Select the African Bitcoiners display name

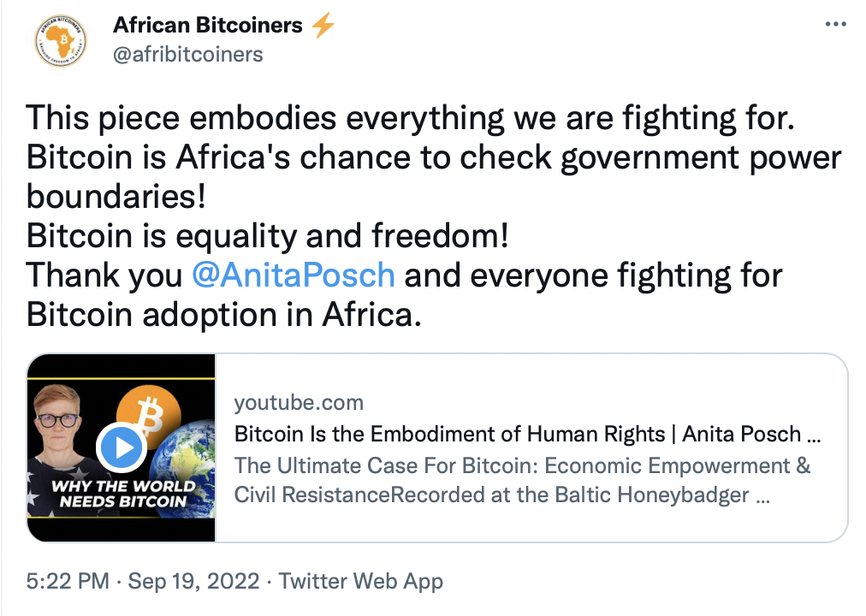click(205, 24)
